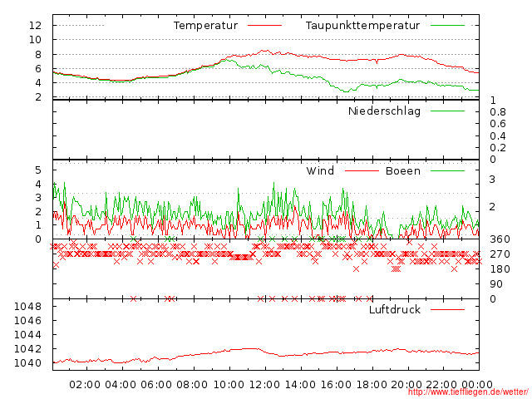Click the 20:00 time axis label

tap(406, 385)
